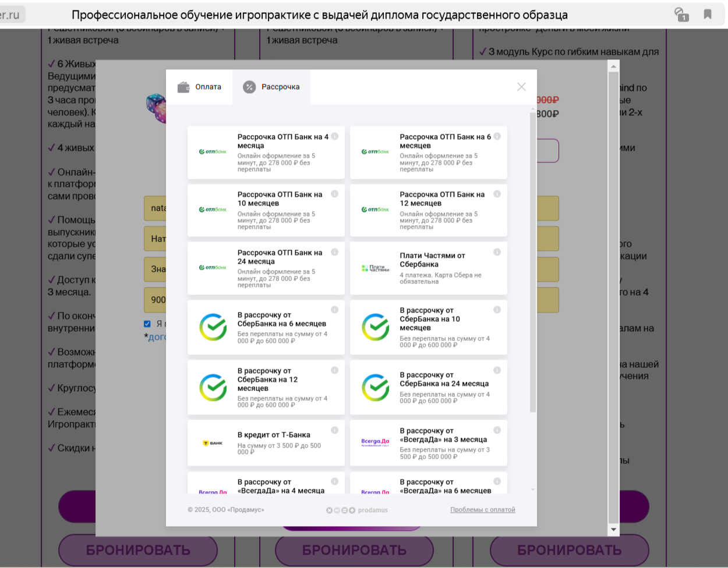Show info for ВсегдаДа на 3 месяца
The height and width of the screenshot is (568, 728).
(497, 430)
